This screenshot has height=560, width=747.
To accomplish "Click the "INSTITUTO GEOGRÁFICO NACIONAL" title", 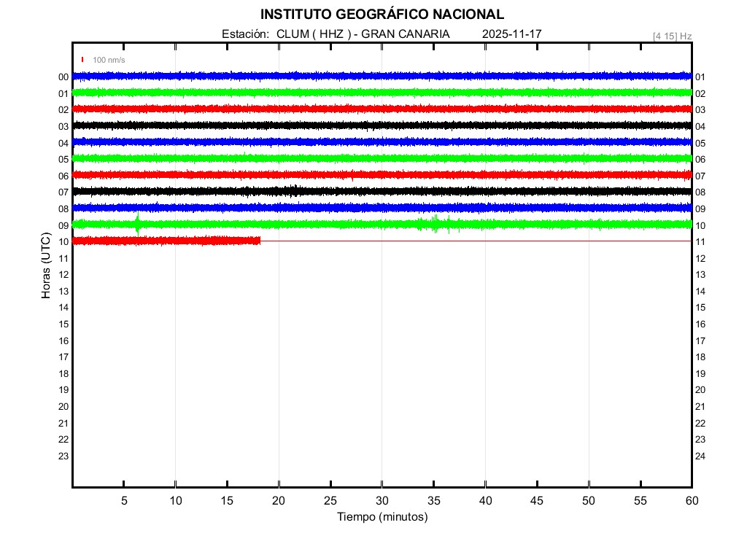I will click(x=382, y=15).
